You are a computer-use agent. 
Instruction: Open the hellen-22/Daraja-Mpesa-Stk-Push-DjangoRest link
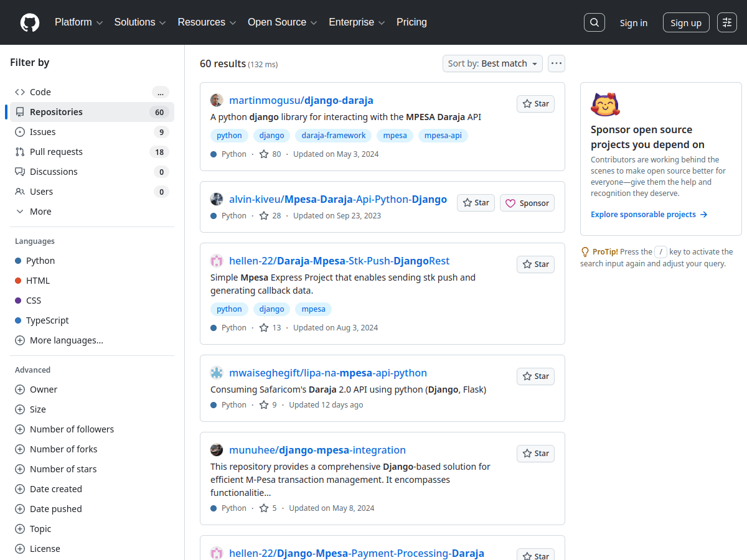click(x=339, y=261)
